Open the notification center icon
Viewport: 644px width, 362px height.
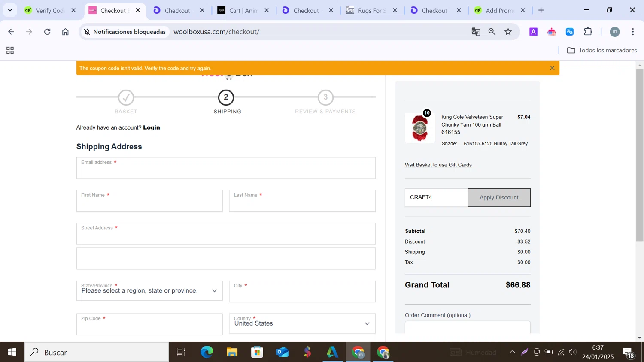tap(629, 353)
